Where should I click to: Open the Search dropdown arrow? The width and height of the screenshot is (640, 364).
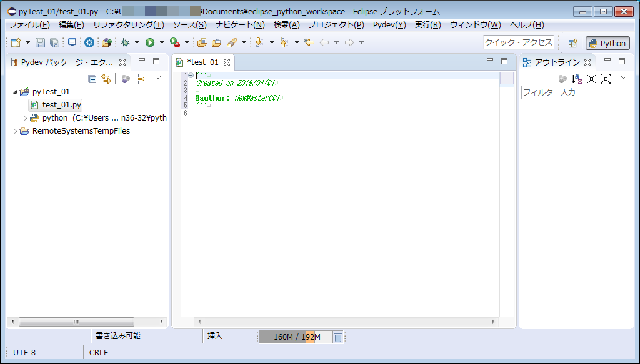tap(244, 42)
